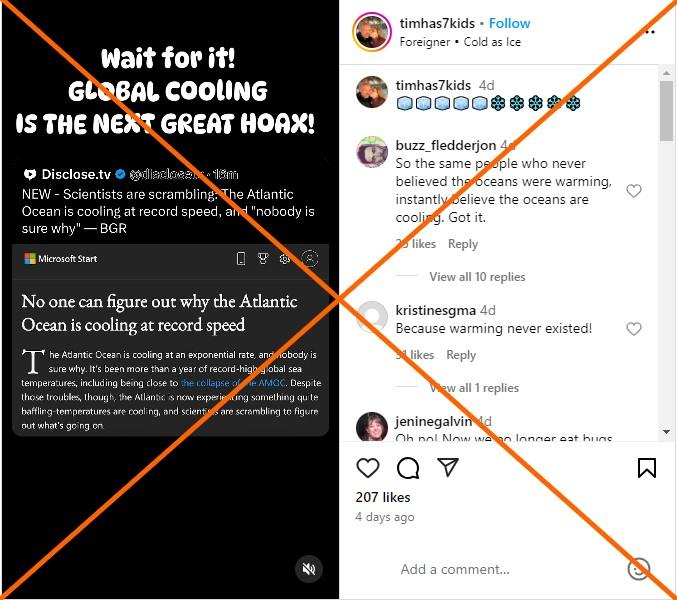Image resolution: width=677 pixels, height=600 pixels.
Task: Save post with bookmark icon
Action: point(646,468)
